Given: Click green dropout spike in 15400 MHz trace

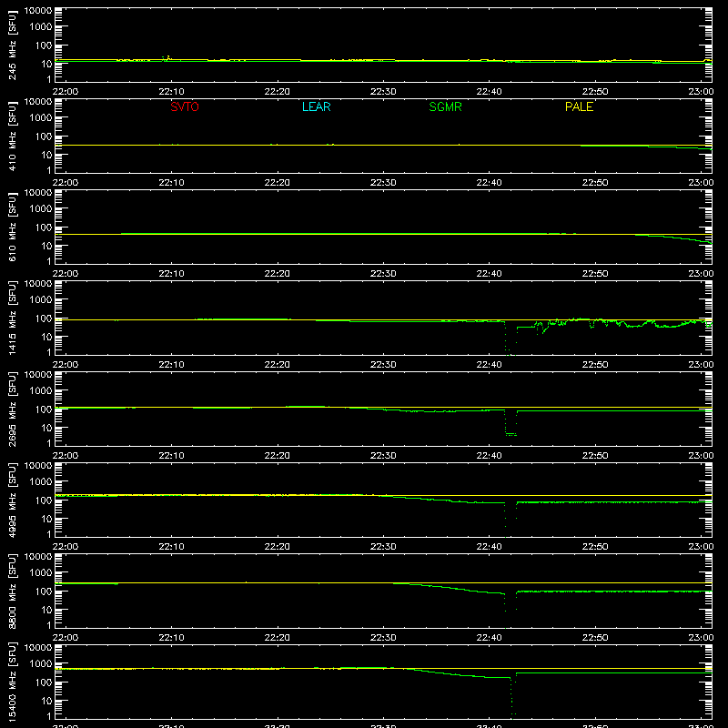Looking at the screenshot, I should (x=512, y=696).
